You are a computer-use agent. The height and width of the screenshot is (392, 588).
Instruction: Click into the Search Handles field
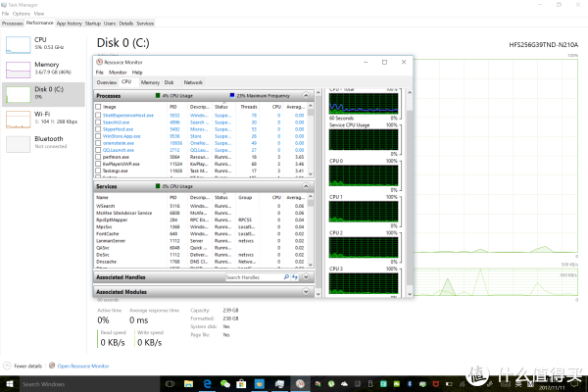(x=254, y=277)
